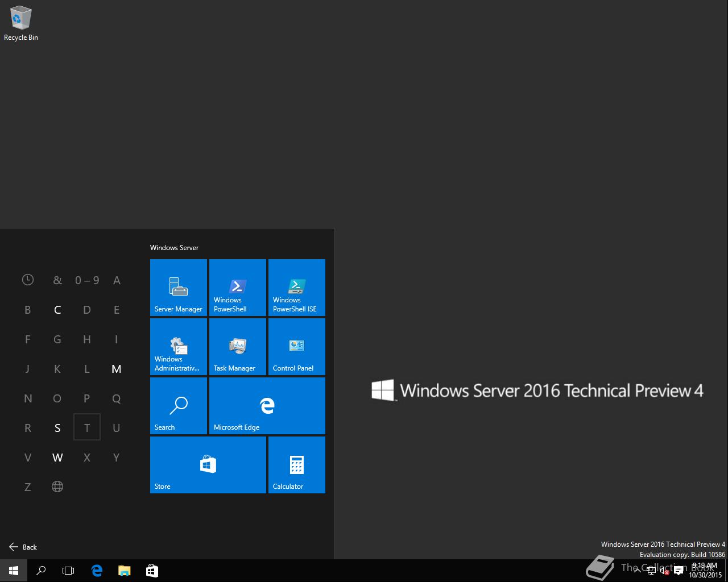The width and height of the screenshot is (728, 582).
Task: Click letter G in the grid
Action: point(57,339)
